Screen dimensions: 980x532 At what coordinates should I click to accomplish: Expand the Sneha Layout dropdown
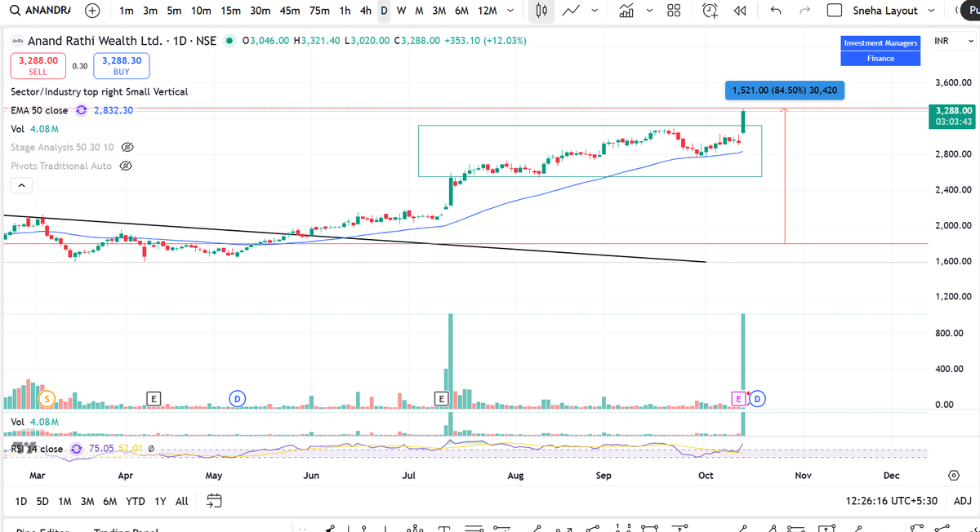[x=930, y=11]
